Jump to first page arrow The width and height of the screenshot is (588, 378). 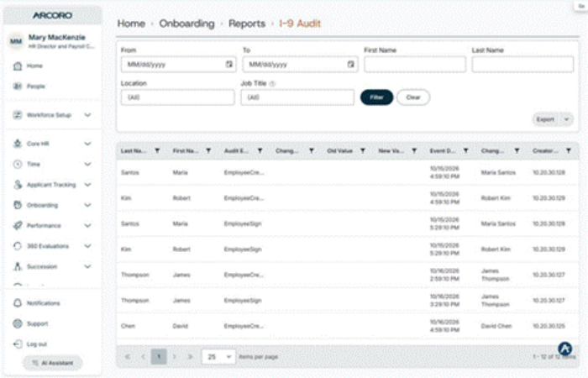(x=128, y=357)
